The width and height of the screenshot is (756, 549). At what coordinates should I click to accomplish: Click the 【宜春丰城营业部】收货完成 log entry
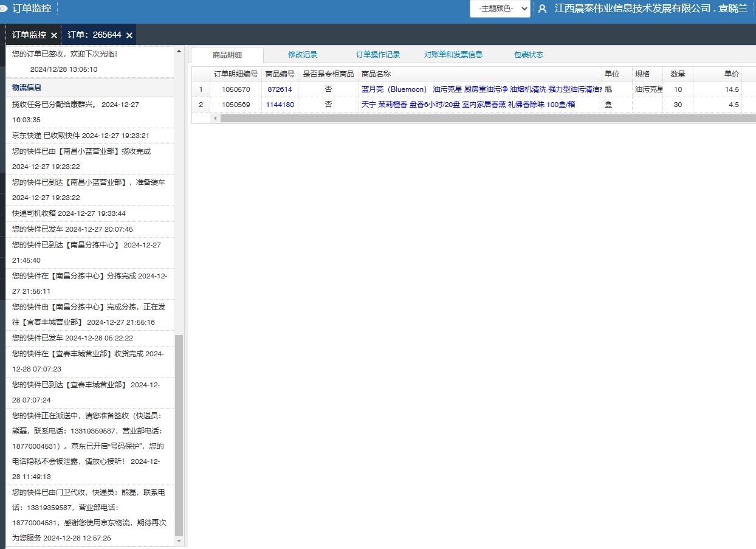pyautogui.click(x=90, y=361)
